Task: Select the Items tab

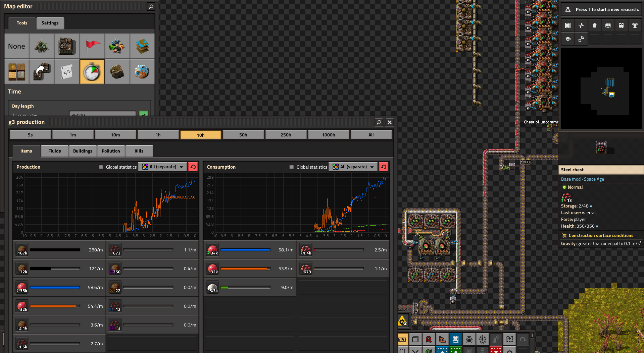Action: pos(26,151)
